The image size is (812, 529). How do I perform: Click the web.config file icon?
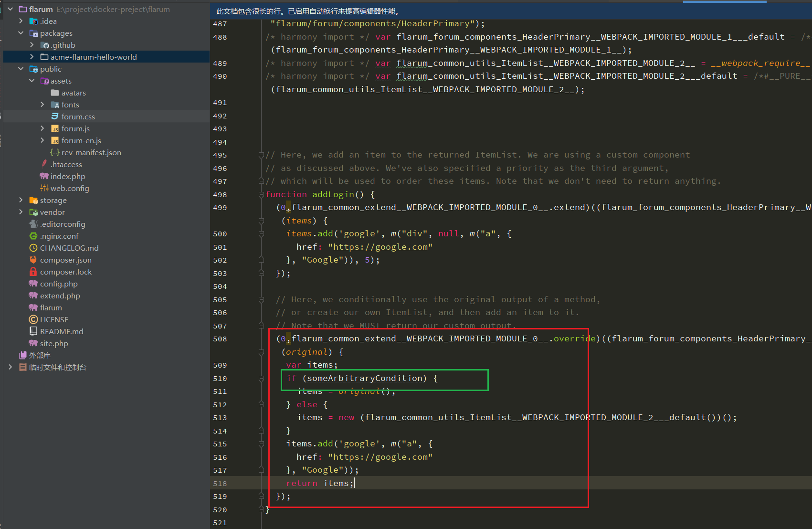tap(44, 188)
